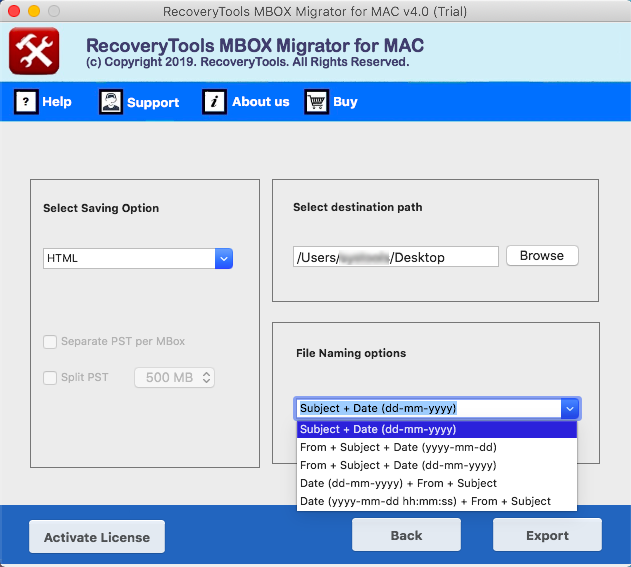Open the About us label

261,102
